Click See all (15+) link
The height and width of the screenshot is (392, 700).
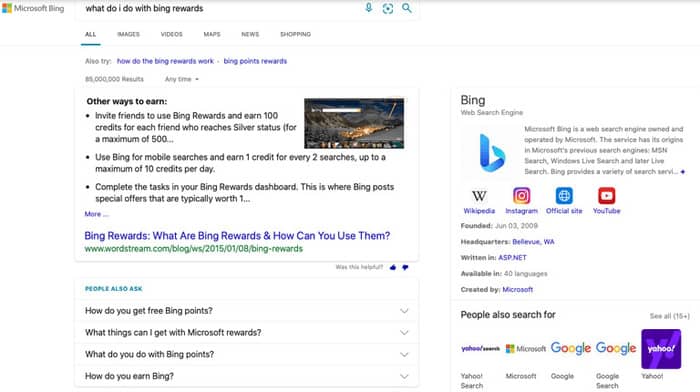coord(670,316)
